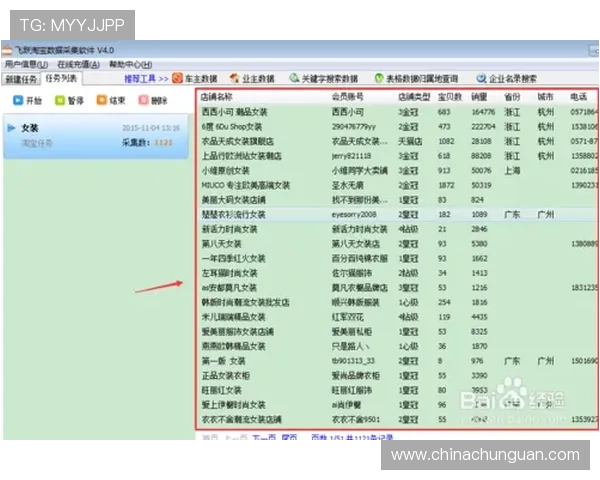Click the orange 结束 stop icon

[x=101, y=100]
